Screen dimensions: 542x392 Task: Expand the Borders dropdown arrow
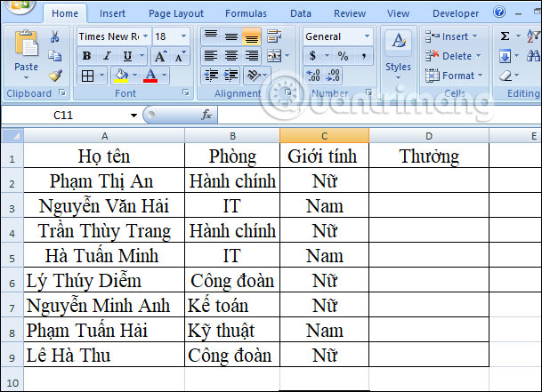coord(102,75)
